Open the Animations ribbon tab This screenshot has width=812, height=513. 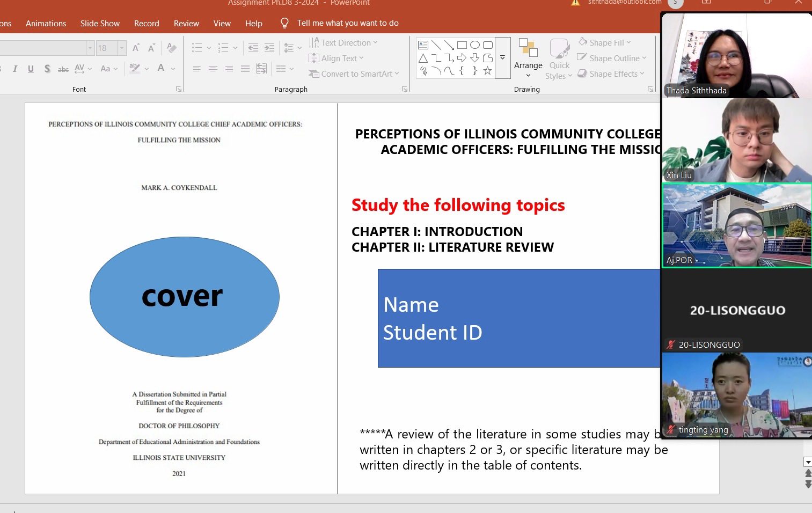click(46, 23)
